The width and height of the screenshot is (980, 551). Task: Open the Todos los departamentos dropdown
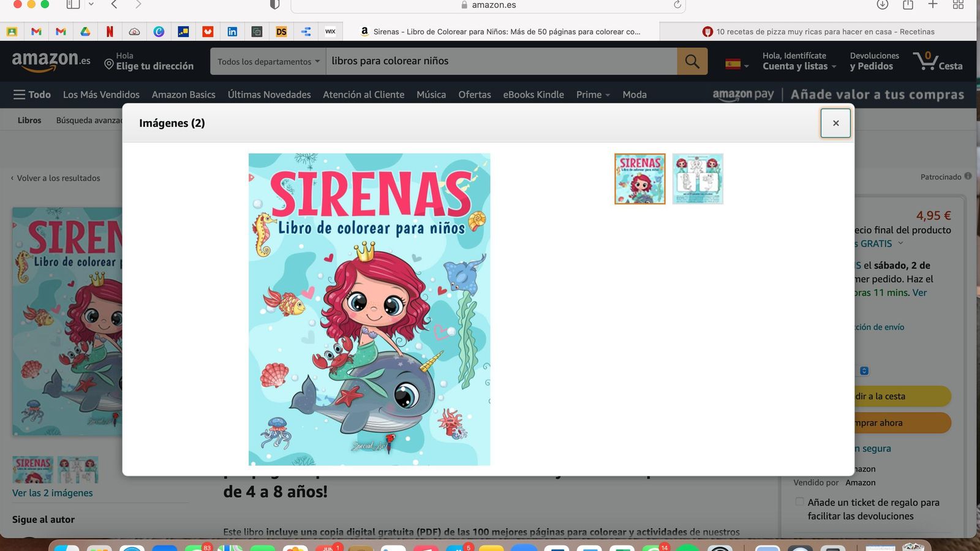point(268,61)
